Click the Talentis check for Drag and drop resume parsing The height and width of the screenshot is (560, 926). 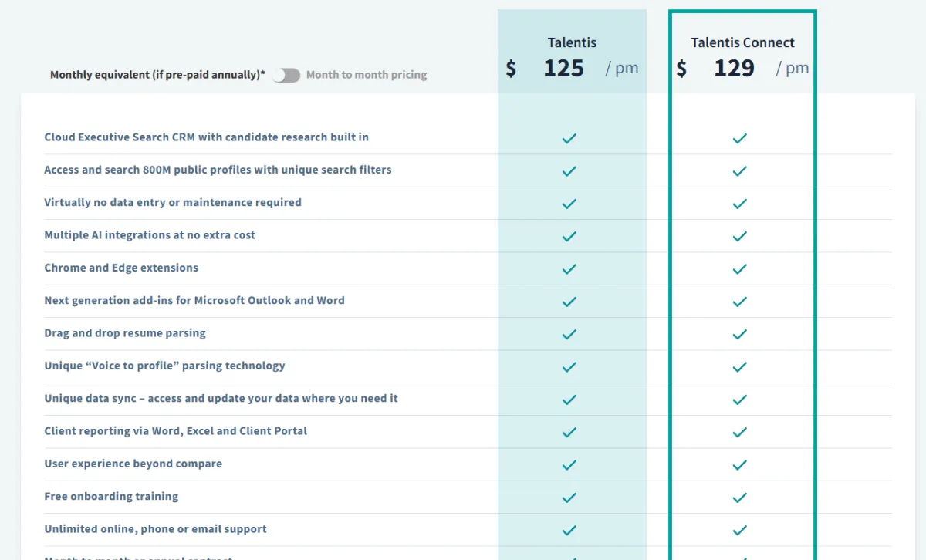click(x=569, y=334)
